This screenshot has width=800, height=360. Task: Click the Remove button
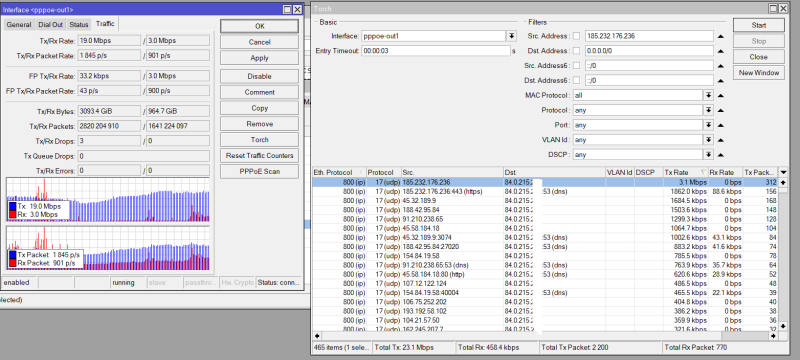[x=259, y=124]
